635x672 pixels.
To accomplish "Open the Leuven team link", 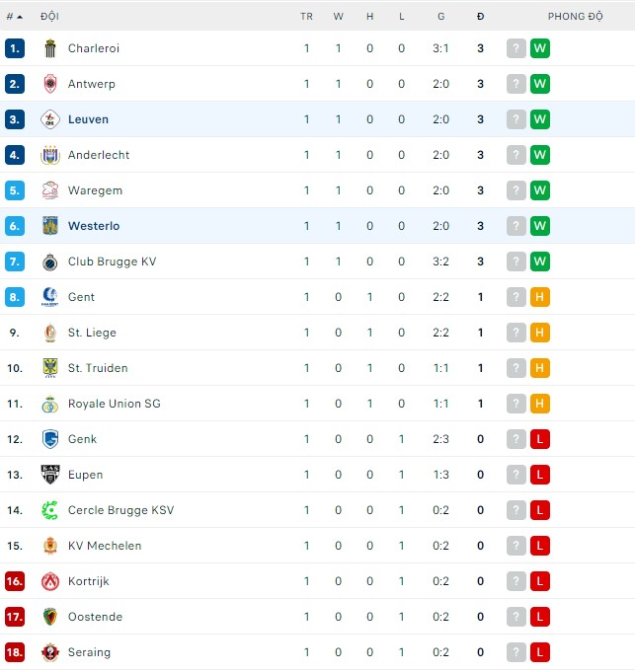I will 88,119.
